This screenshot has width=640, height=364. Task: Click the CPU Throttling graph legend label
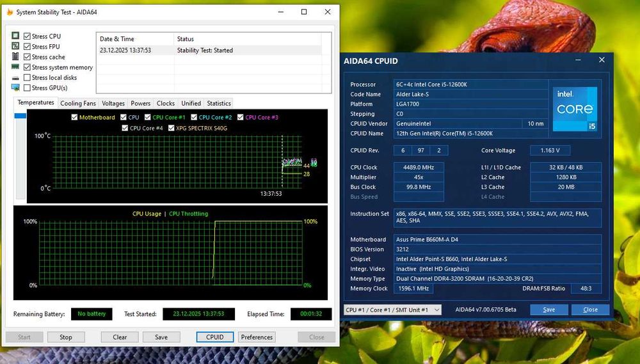(188, 214)
